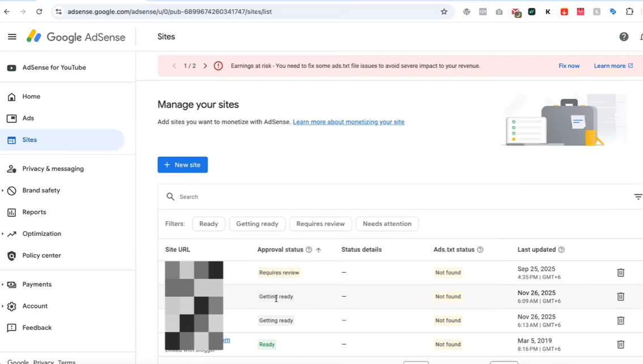The width and height of the screenshot is (643, 364).
Task: Click the site info icon in address bar
Action: click(x=59, y=12)
